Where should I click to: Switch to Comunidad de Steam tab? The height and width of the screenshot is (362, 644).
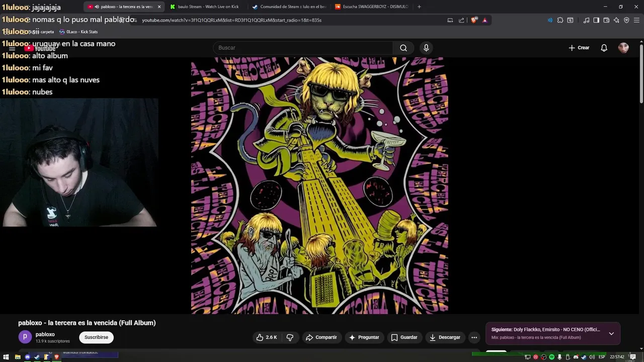pos(289,7)
